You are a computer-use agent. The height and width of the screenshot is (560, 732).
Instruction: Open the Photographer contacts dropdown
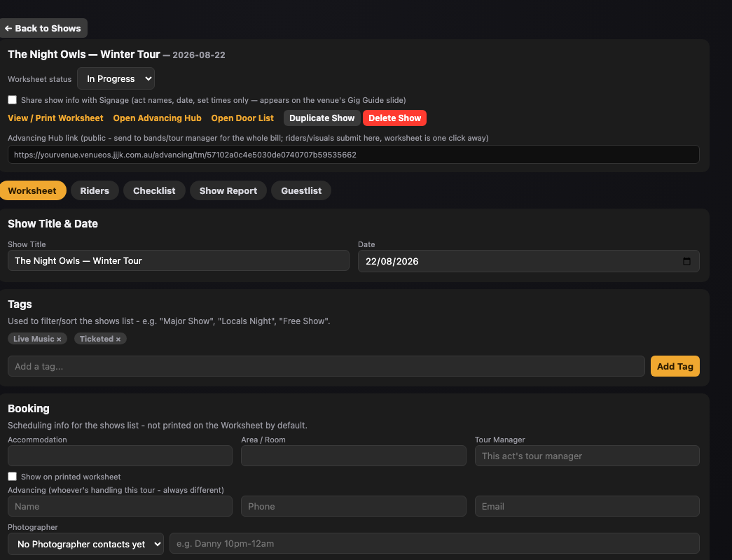click(x=86, y=544)
